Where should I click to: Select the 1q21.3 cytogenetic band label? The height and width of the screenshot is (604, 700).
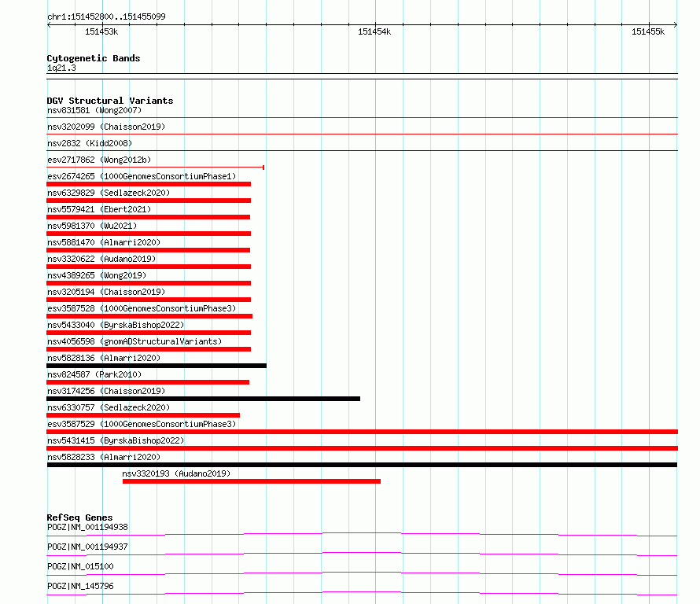(61, 68)
